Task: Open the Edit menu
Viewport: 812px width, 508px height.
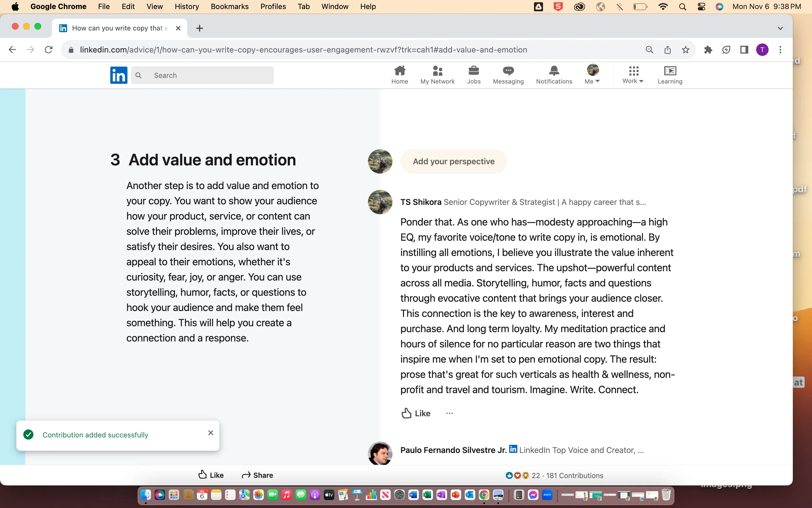Action: click(128, 6)
